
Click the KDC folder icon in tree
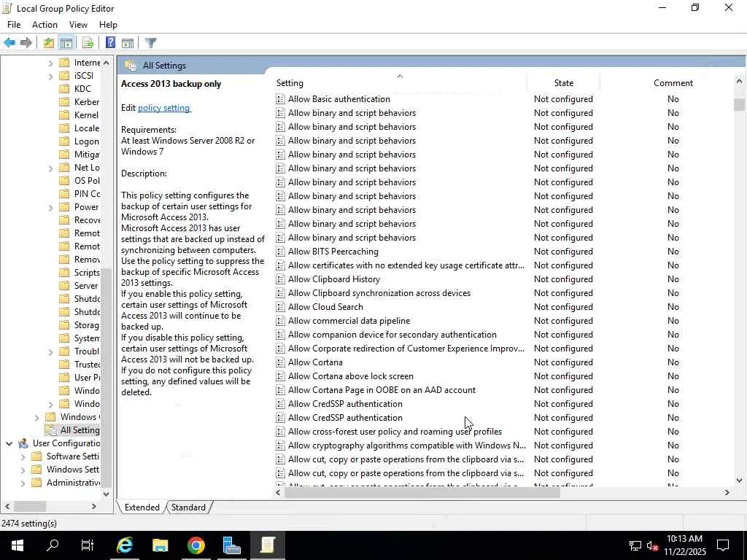click(x=64, y=88)
